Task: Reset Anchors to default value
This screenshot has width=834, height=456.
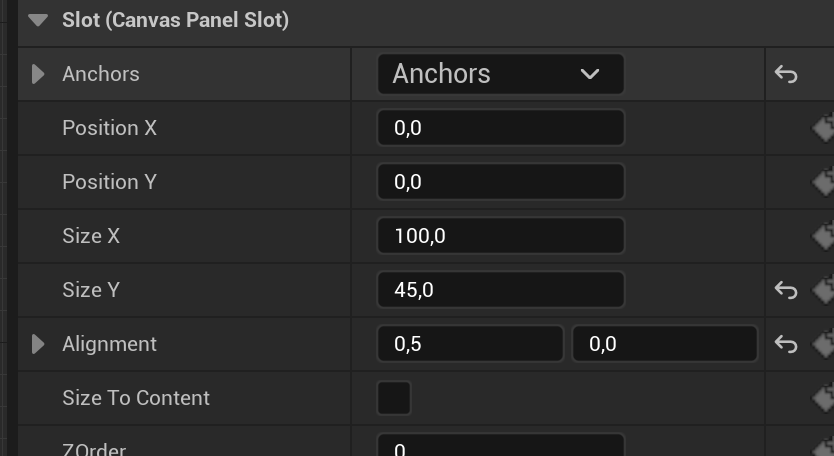Action: pos(786,74)
